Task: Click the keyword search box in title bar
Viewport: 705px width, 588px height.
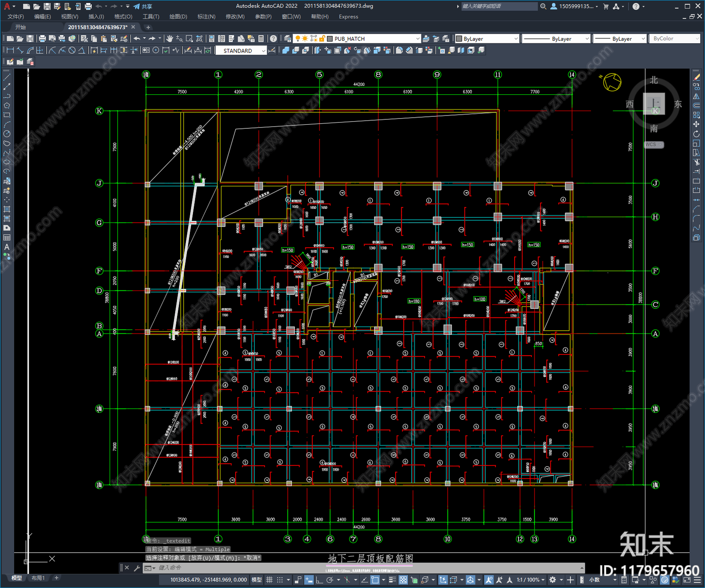Action: (499, 6)
